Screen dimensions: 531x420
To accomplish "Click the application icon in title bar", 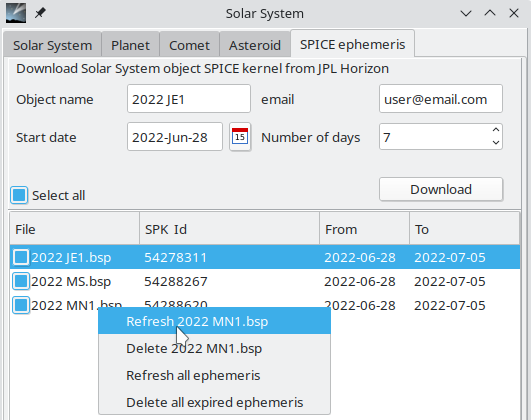I will point(16,13).
